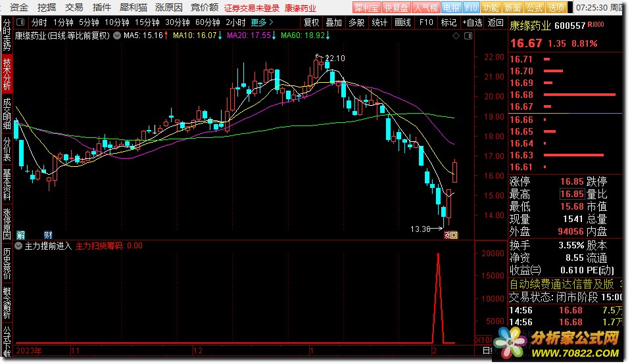Open the 解 badge below the candlestick chart

[x=21, y=235]
